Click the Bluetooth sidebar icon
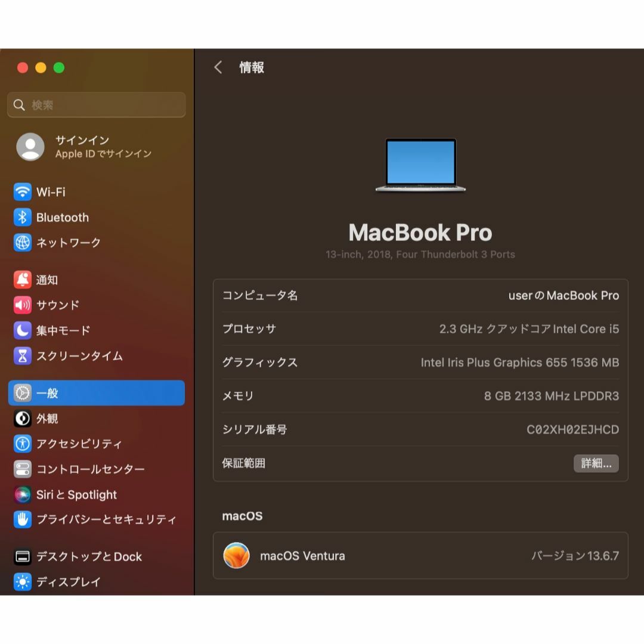 pyautogui.click(x=22, y=217)
